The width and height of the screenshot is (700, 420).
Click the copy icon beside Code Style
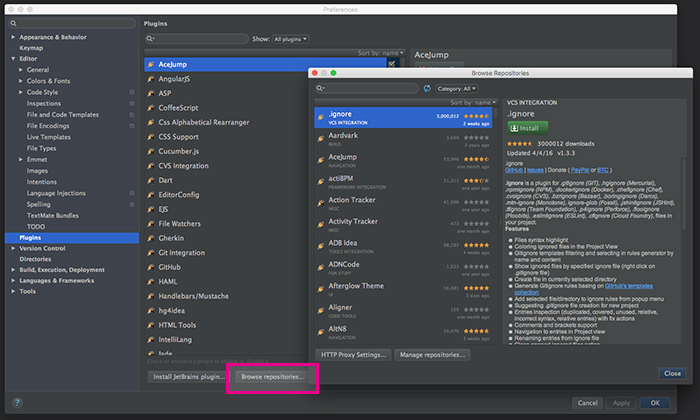point(132,92)
